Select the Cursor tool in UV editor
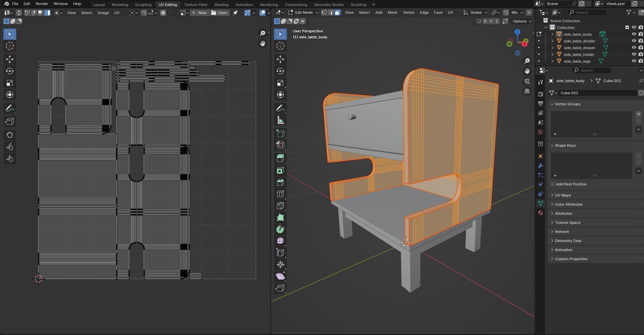Image resolution: width=644 pixels, height=335 pixels. point(10,46)
